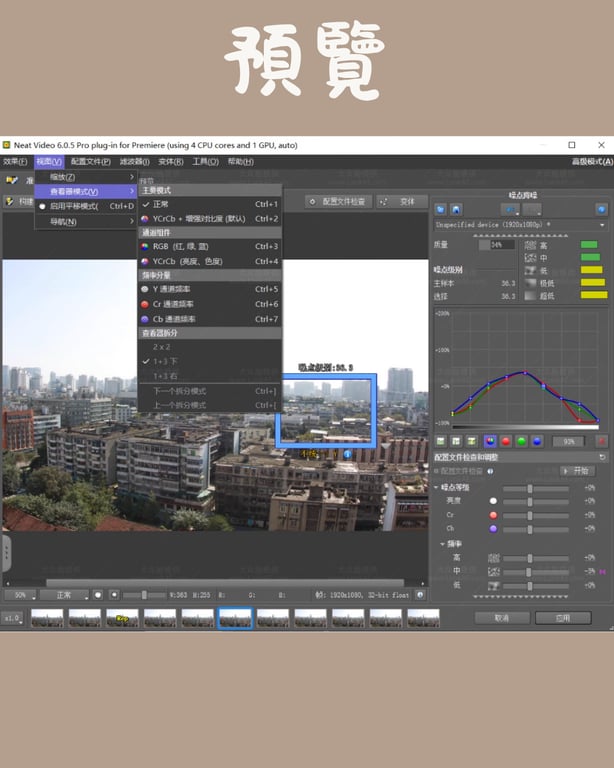
Task: Click the 应用 button
Action: pos(563,618)
